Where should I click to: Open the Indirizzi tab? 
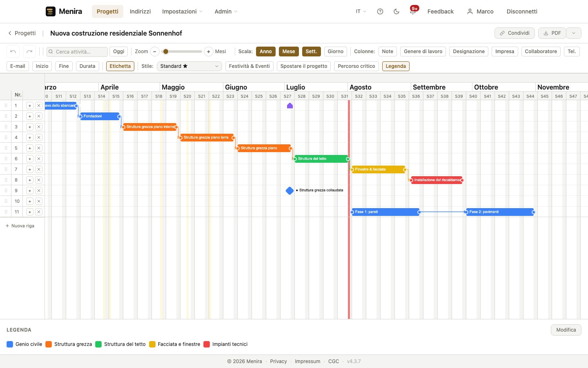(140, 11)
